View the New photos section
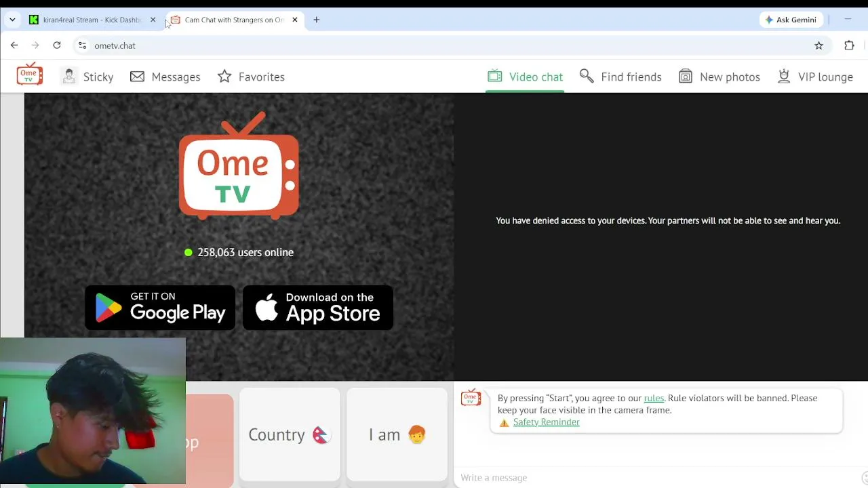868x488 pixels. pos(719,77)
